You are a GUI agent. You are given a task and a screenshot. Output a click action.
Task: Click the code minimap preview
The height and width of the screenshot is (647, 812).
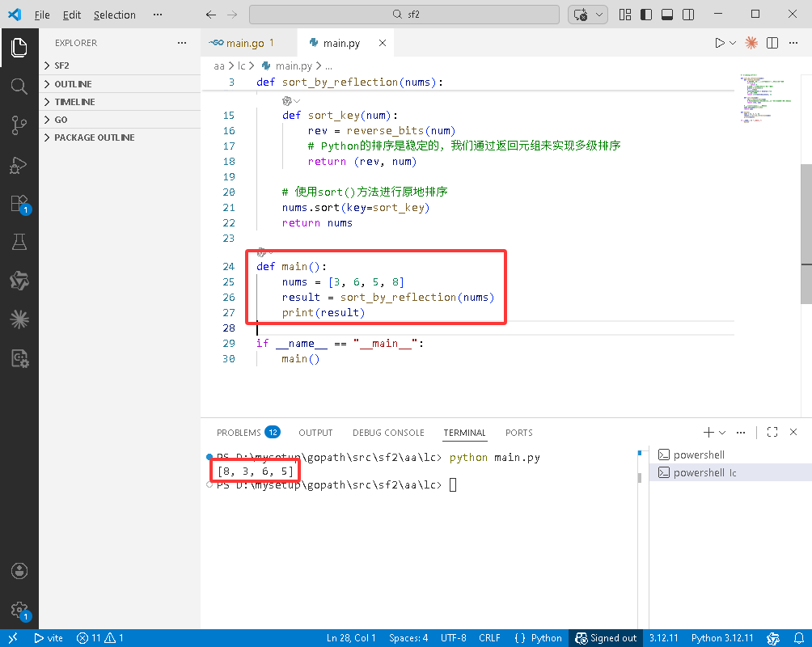click(766, 99)
